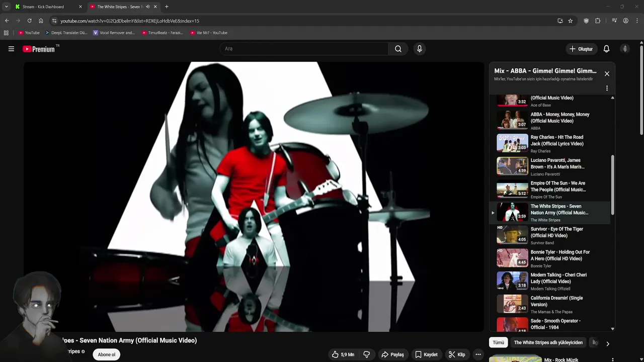Click the search magnifier button
The width and height of the screenshot is (644, 362).
pos(398,49)
